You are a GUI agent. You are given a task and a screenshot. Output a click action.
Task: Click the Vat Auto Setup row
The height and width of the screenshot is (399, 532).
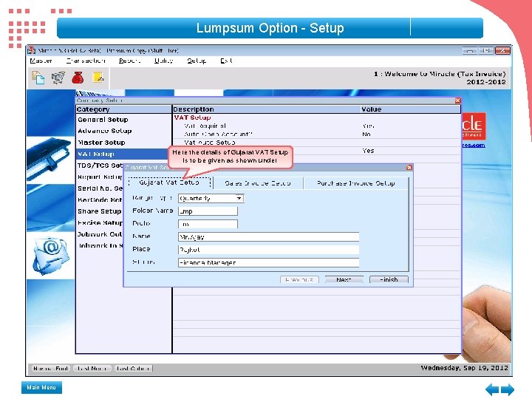tap(316, 143)
